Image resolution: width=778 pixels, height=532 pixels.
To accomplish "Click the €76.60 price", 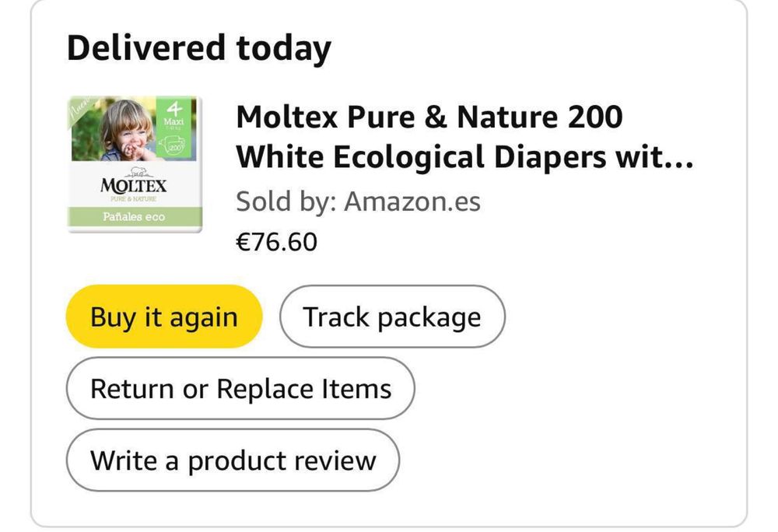I will point(276,242).
